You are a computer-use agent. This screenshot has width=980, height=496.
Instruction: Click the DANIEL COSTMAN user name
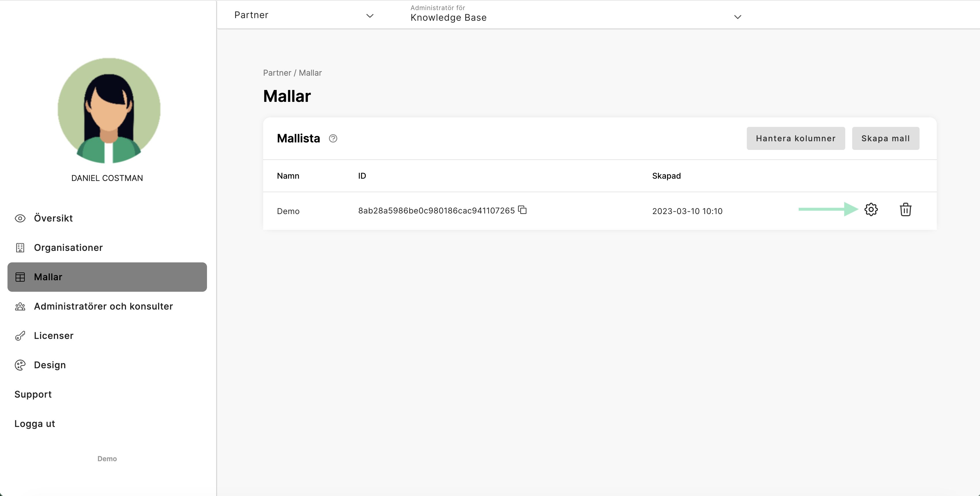(107, 178)
